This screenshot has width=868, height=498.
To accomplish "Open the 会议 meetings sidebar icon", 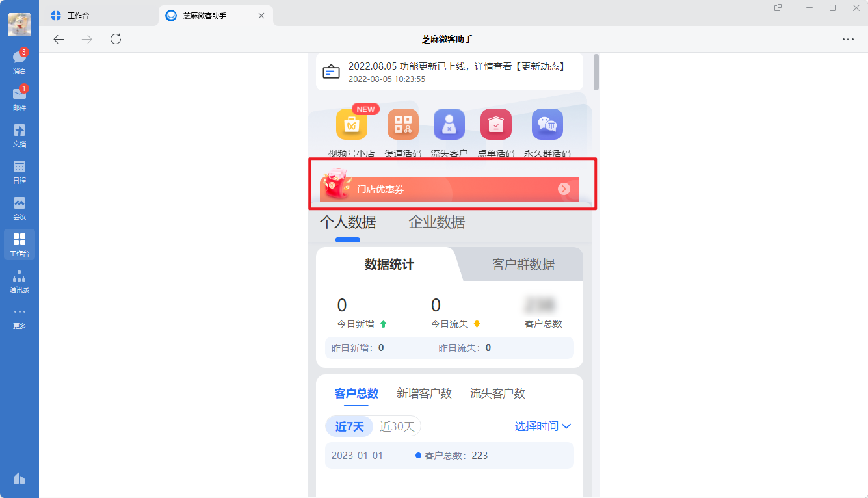I will pyautogui.click(x=20, y=207).
